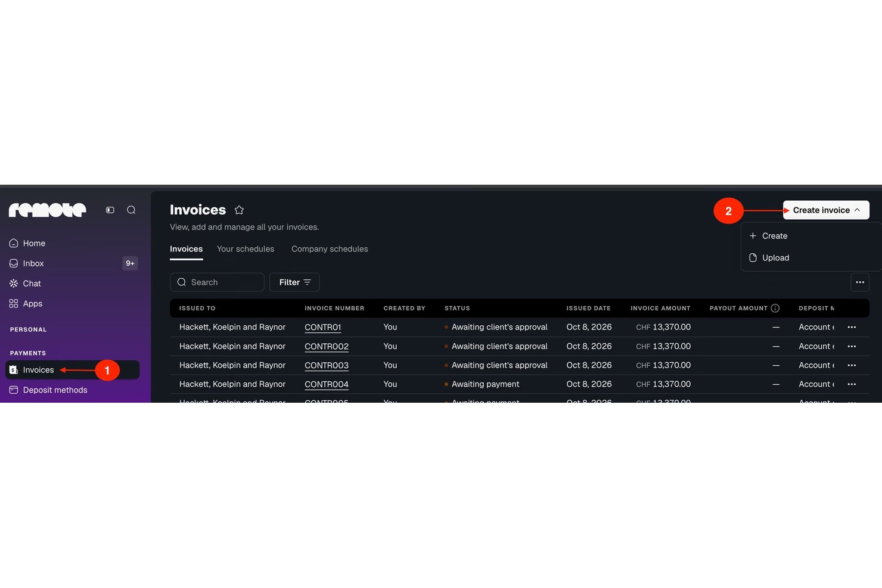
Task: Click Hackett, Koelpin and Raynor in CONTR01 row
Action: click(232, 327)
